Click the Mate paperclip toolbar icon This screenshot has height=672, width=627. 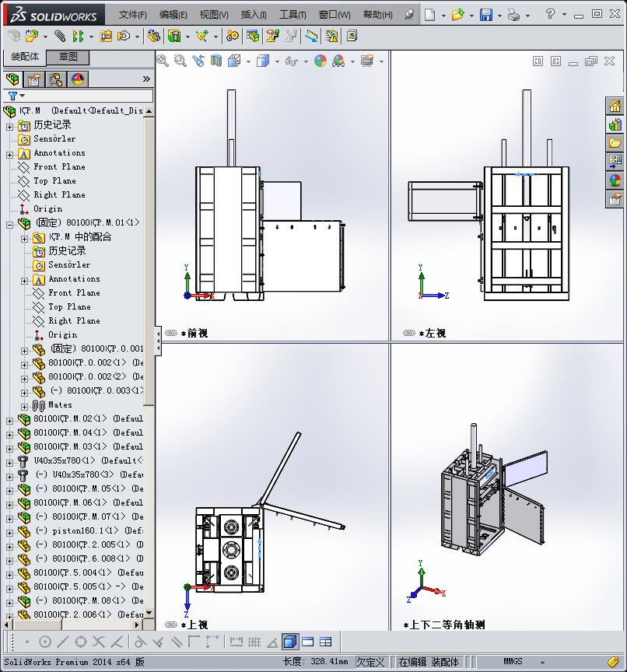pyautogui.click(x=60, y=36)
